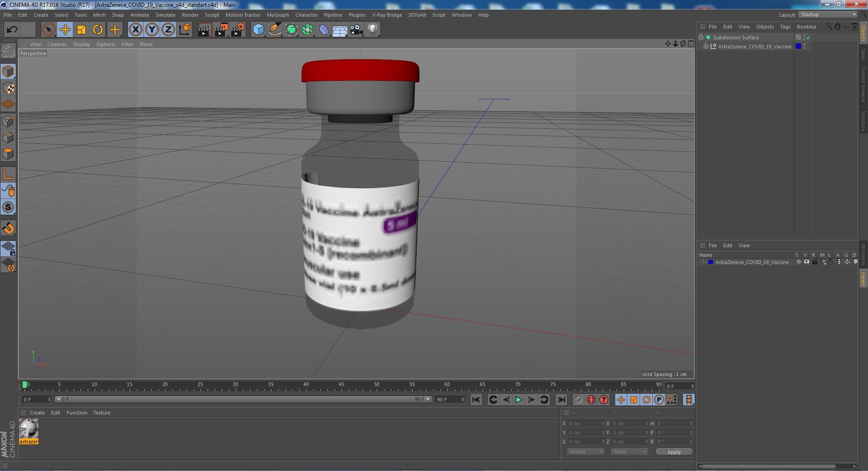
Task: Toggle layer view visibility eye icon
Action: point(806,262)
